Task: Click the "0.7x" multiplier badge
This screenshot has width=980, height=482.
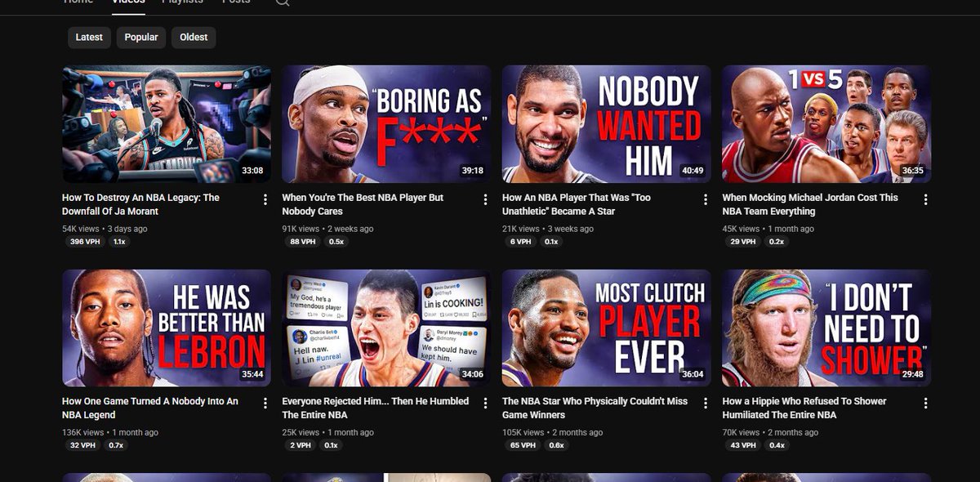Action: coord(116,445)
